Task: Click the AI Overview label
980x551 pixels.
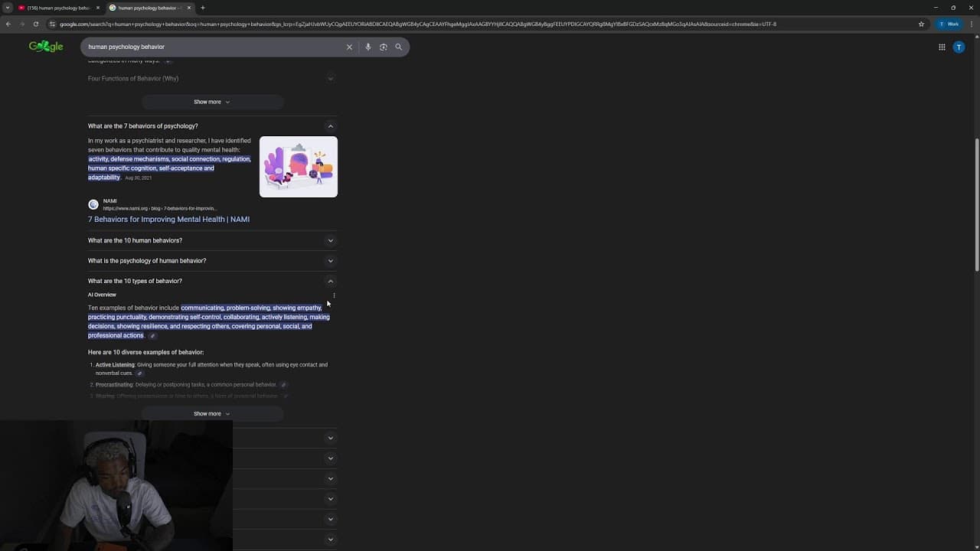Action: [x=102, y=295]
